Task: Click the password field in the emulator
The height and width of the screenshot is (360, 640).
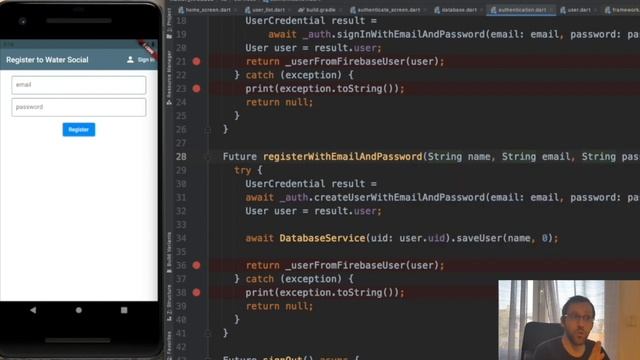Action: (79, 107)
